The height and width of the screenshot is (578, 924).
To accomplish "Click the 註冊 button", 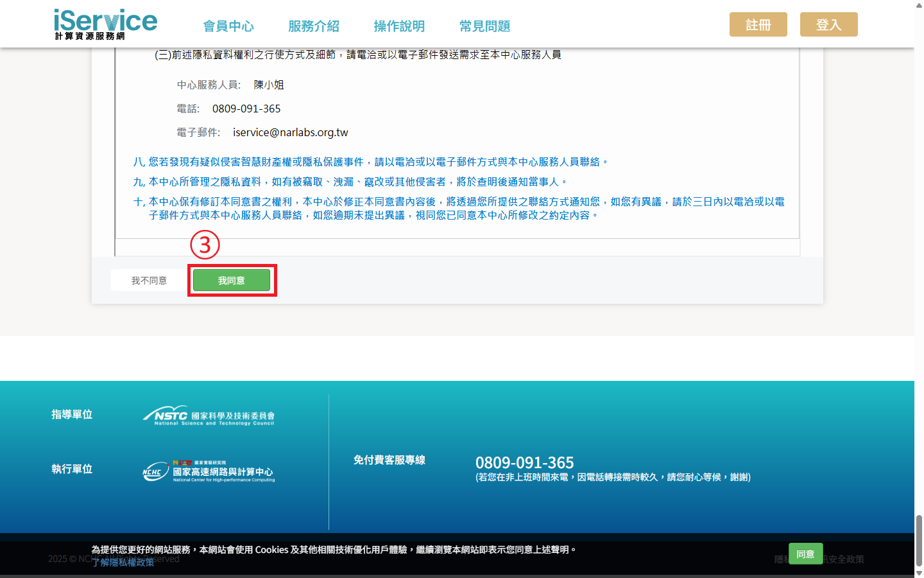I will tap(758, 24).
